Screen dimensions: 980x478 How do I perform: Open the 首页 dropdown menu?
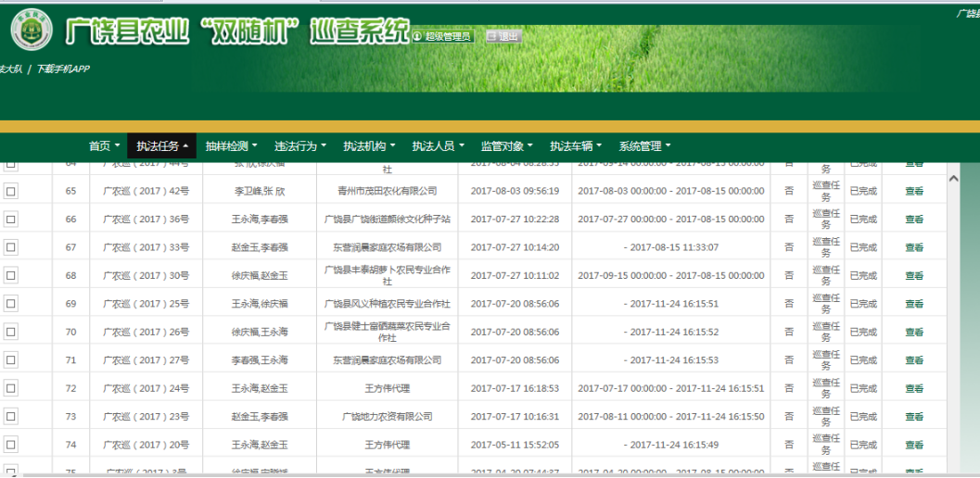click(x=104, y=146)
